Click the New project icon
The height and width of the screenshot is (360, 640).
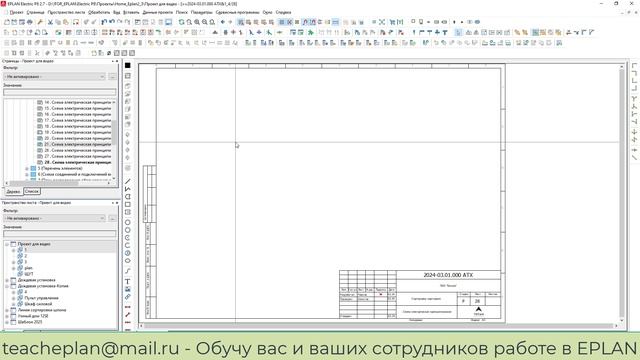pyautogui.click(x=7, y=22)
